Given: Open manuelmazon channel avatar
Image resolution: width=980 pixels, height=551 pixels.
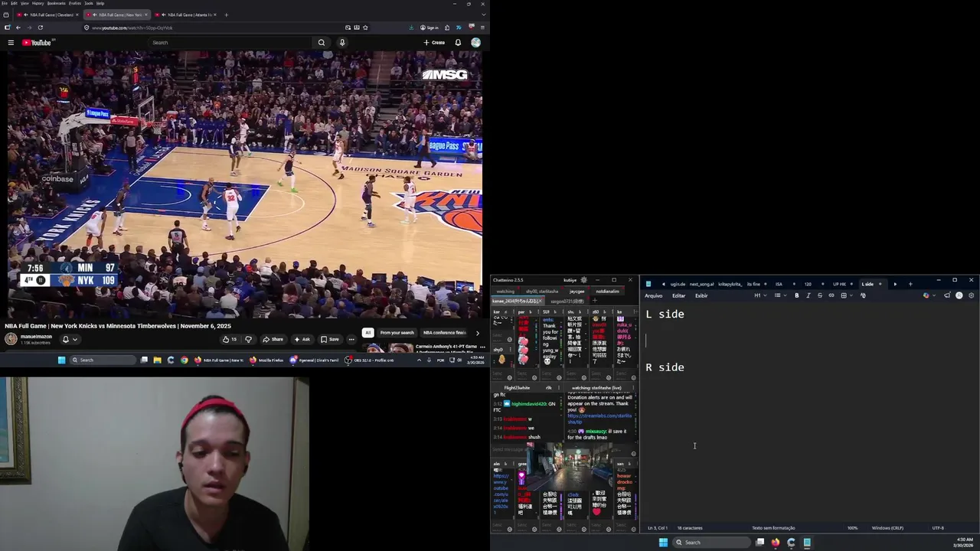Looking at the screenshot, I should 11,338.
